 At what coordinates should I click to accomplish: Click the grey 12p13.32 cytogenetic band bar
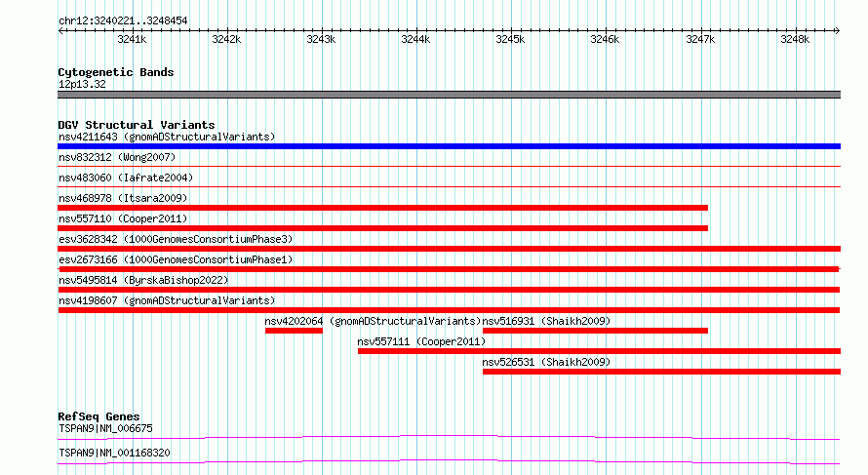449,95
